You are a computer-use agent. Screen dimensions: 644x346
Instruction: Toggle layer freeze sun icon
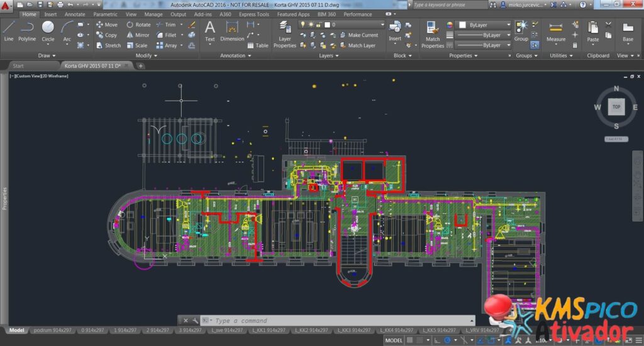[311, 25]
